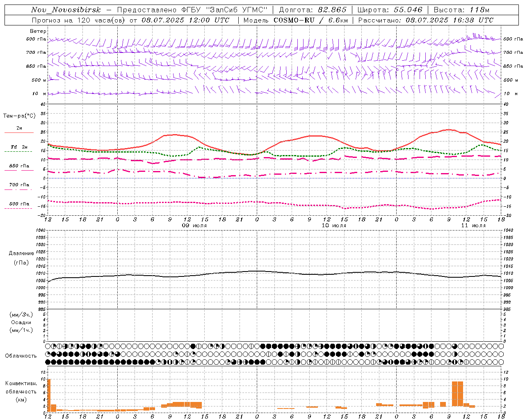Click the 11 июля date label
525x420 pixels.
473,226
